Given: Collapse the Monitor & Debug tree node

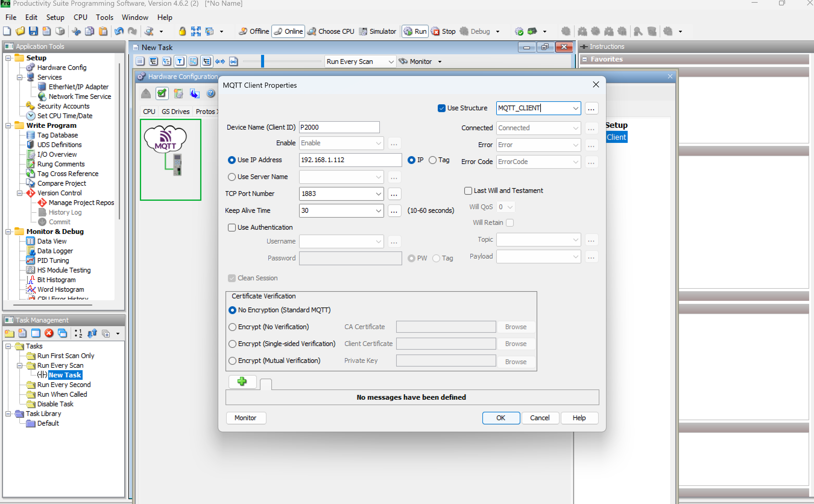Looking at the screenshot, I should [x=8, y=232].
